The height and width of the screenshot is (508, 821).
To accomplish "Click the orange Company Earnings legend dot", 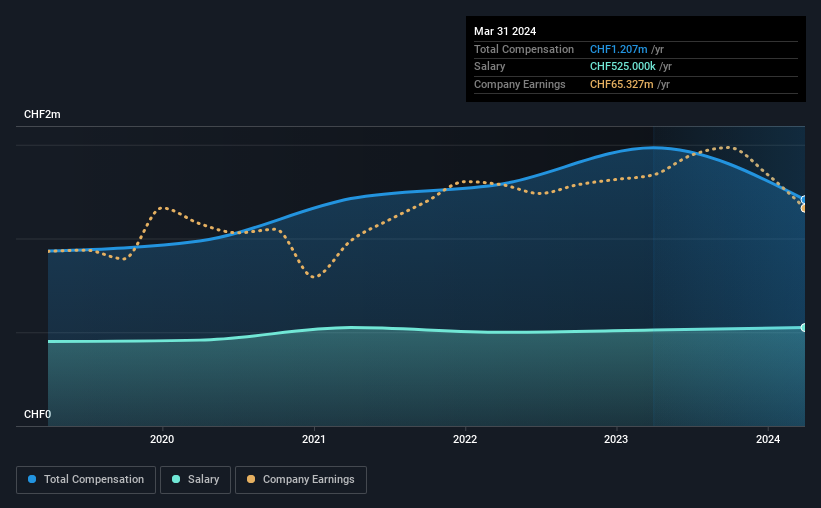I will pyautogui.click(x=251, y=479).
